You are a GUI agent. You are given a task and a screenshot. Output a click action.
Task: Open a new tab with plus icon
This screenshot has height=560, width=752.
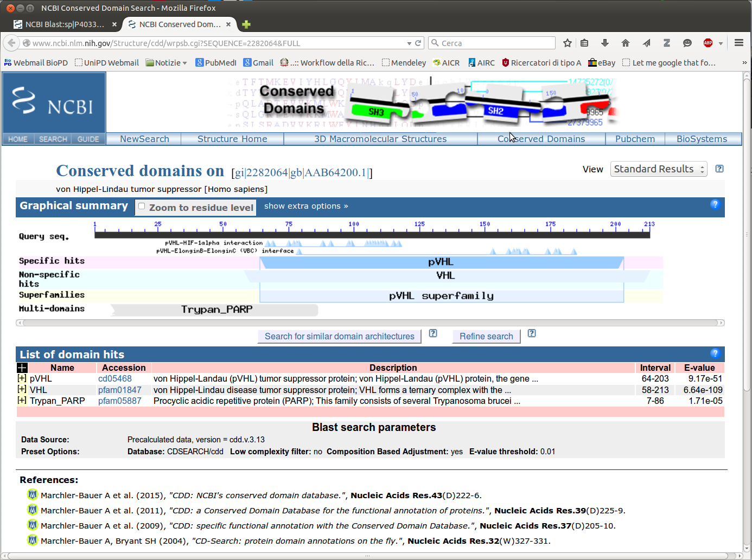point(246,24)
